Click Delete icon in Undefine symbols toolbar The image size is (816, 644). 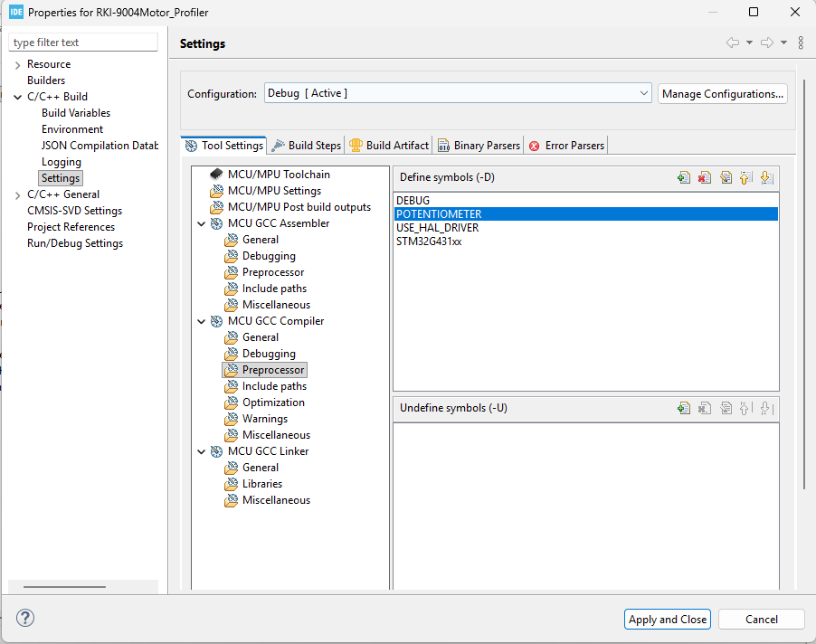pos(705,408)
